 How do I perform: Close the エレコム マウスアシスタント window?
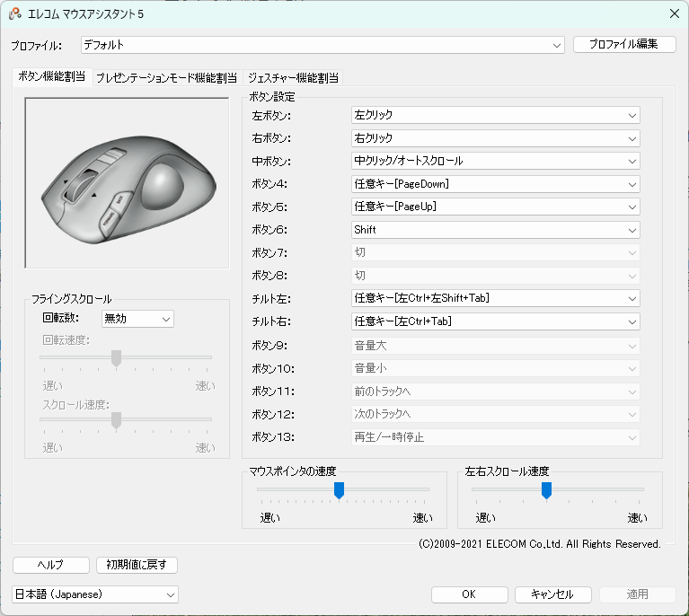coord(675,13)
